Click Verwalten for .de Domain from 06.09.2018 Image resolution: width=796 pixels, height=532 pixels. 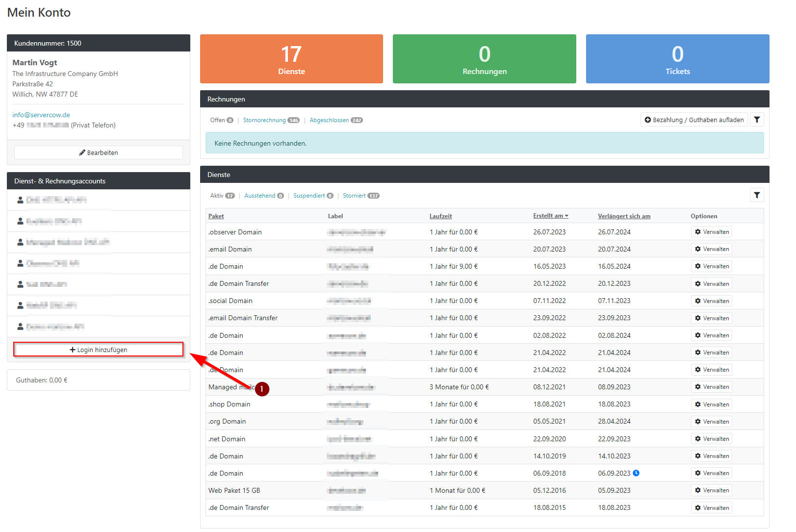(x=712, y=473)
